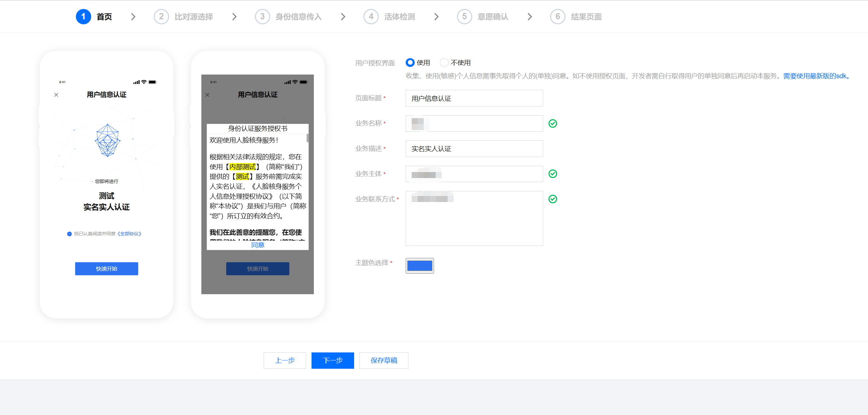Click the 页面标题 input field
This screenshot has width=868, height=415.
tap(474, 99)
